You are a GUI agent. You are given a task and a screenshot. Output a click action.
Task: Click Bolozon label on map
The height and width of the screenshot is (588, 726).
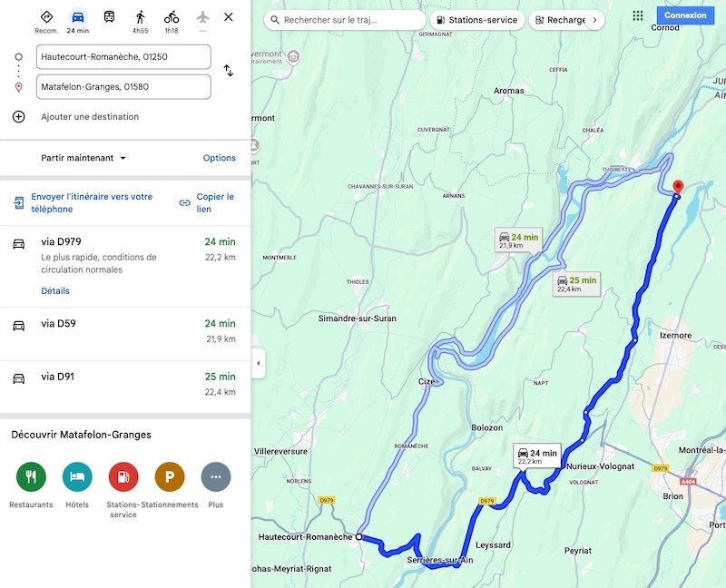[486, 427]
